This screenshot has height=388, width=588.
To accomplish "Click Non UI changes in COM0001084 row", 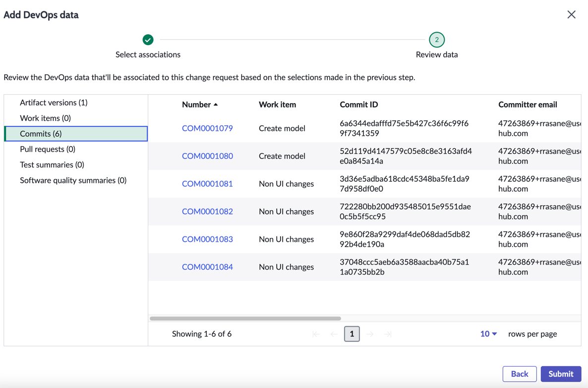I will click(286, 267).
